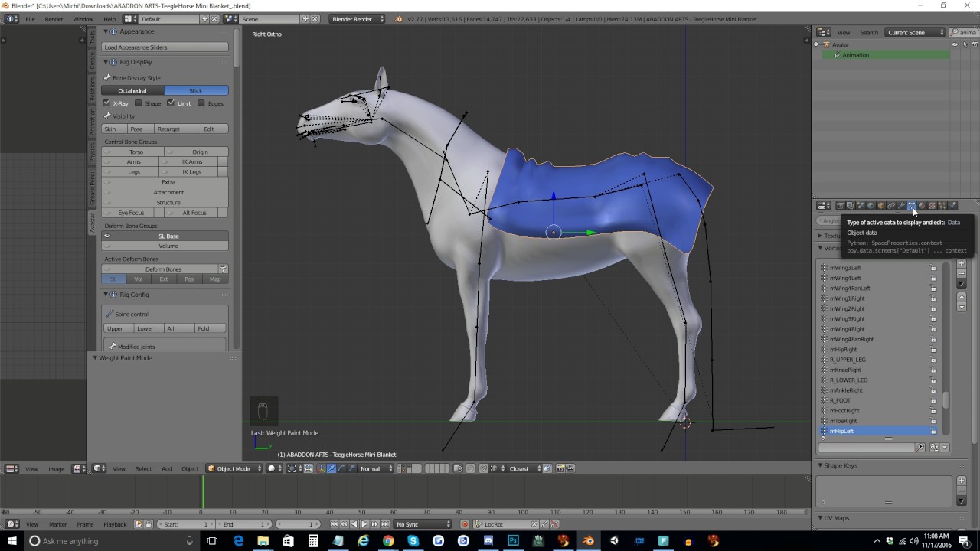Open the 3D viewport Select menu
Screen dimensions: 980x551
143,468
